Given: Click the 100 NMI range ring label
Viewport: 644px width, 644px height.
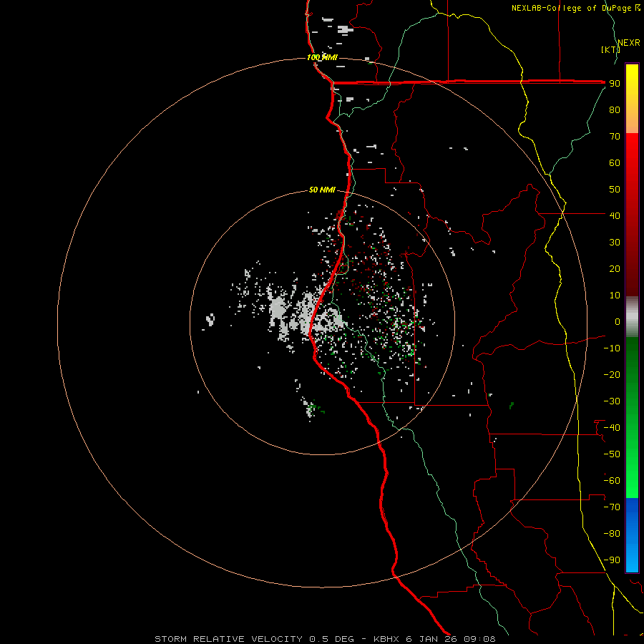Looking at the screenshot, I should click(322, 57).
